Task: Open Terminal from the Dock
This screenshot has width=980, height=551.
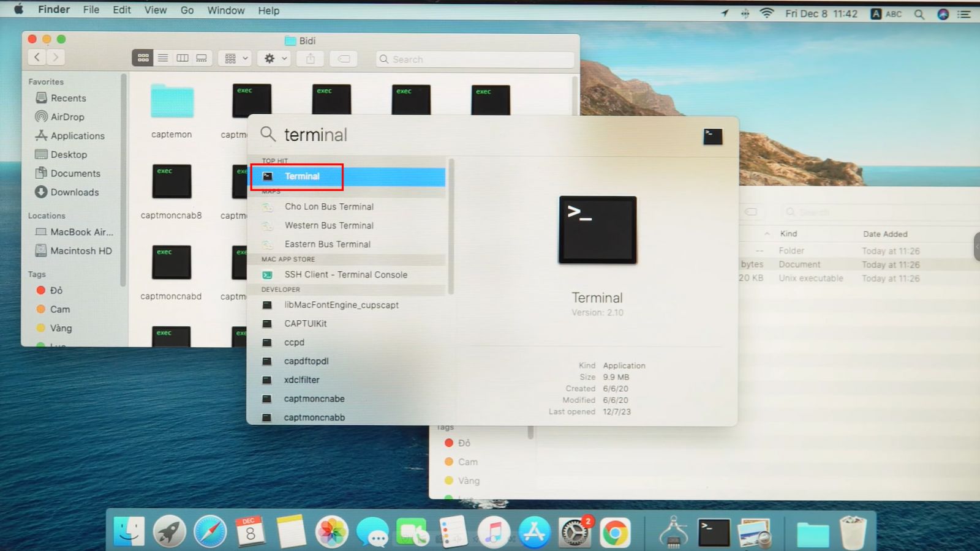Action: (x=714, y=533)
